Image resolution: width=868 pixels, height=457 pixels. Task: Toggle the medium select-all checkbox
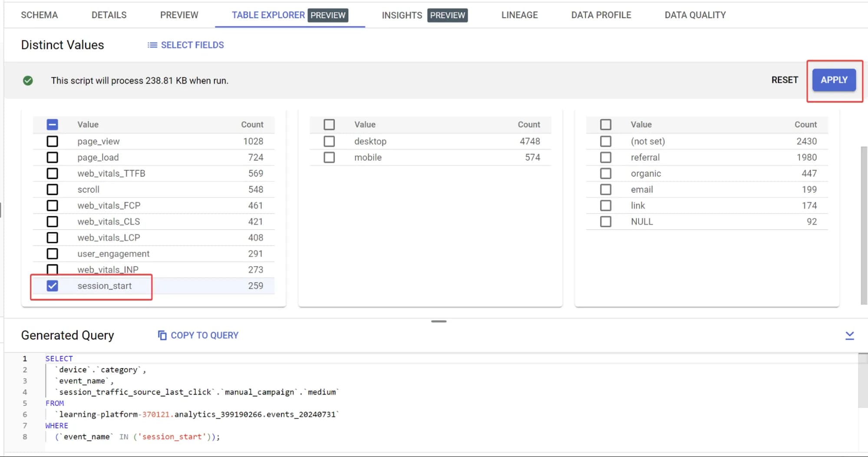click(605, 125)
